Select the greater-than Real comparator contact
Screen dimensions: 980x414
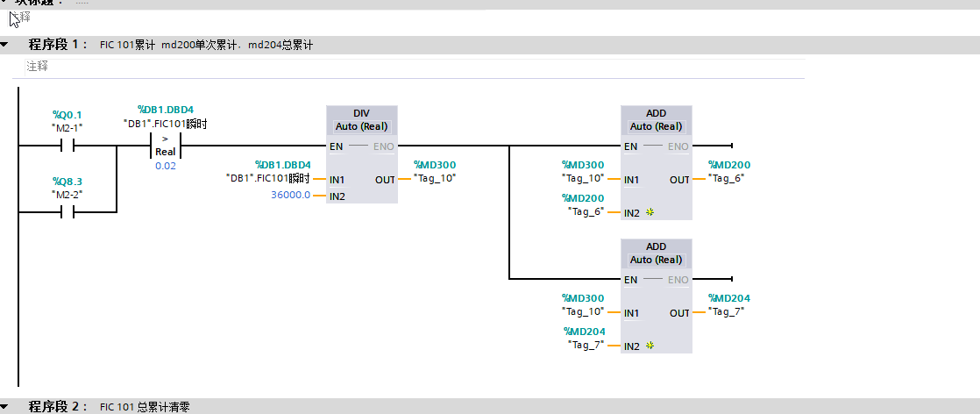coord(166,146)
